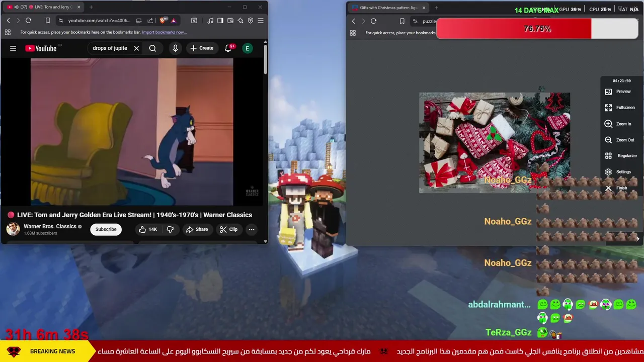
Task: Like the video with 14K likes
Action: point(148,229)
